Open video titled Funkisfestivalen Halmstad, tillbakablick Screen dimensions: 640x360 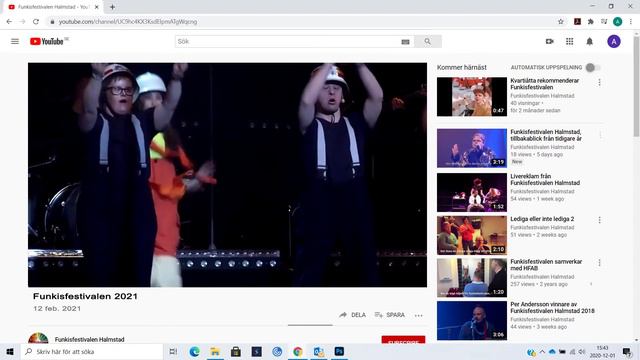(x=546, y=135)
